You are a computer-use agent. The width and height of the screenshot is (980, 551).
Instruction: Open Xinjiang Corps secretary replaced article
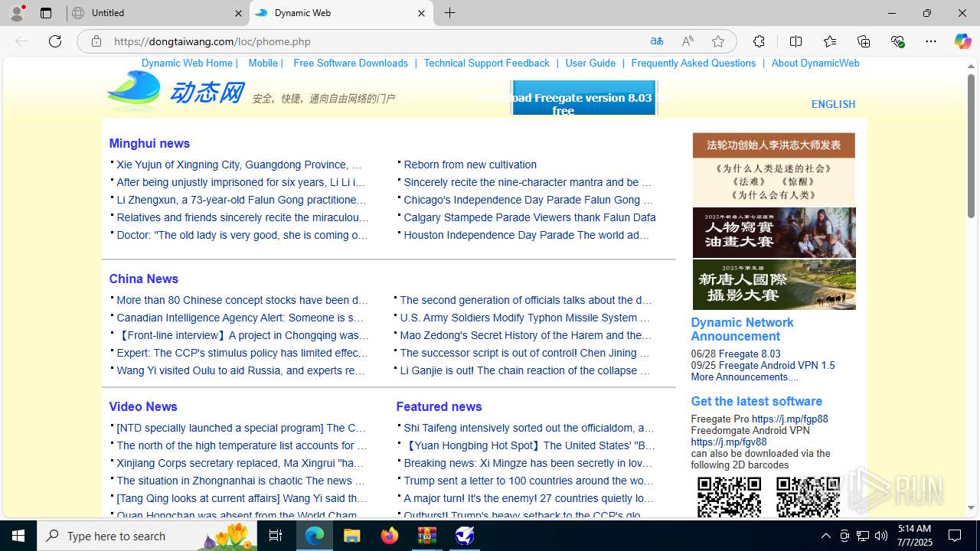pos(240,463)
